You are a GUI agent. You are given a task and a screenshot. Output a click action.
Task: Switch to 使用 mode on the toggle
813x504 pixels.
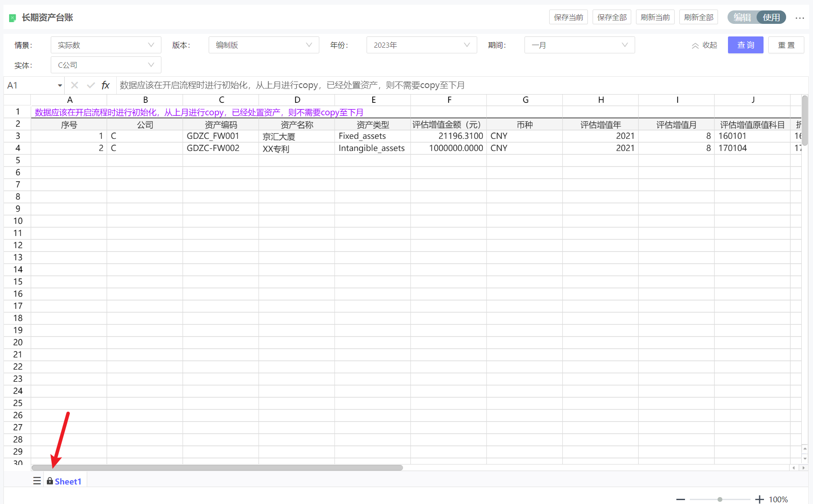(x=771, y=17)
